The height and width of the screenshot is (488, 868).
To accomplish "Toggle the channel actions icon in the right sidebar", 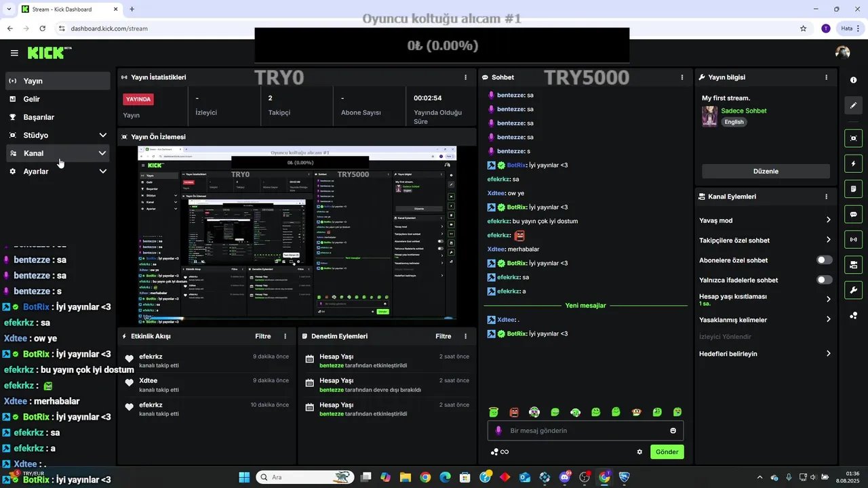I will [853, 264].
